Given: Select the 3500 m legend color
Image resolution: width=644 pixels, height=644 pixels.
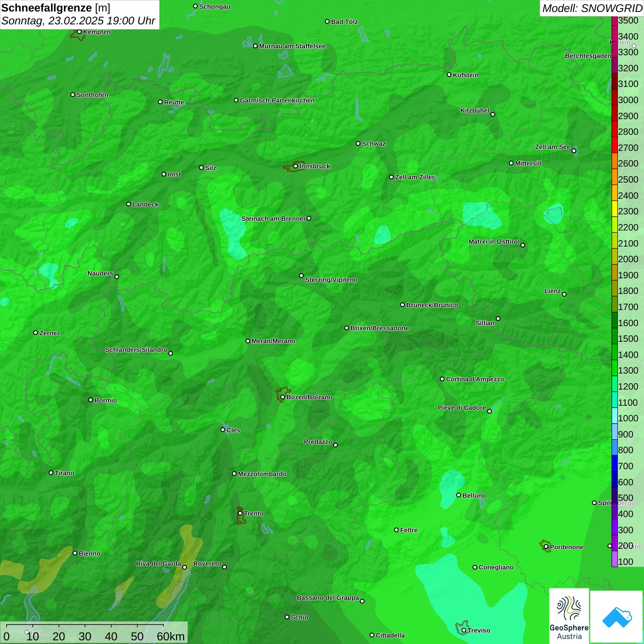Looking at the screenshot, I should coord(615,21).
